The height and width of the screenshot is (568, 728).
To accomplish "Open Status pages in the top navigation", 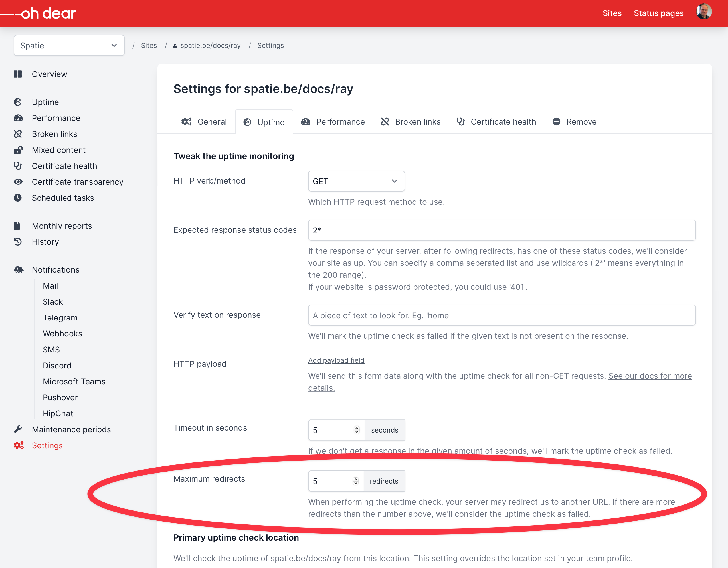I will tap(659, 13).
